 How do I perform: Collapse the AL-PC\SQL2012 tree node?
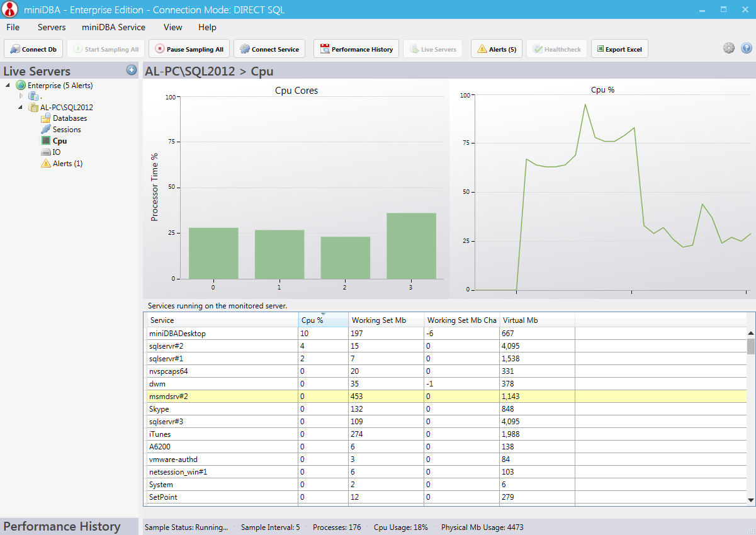point(20,108)
